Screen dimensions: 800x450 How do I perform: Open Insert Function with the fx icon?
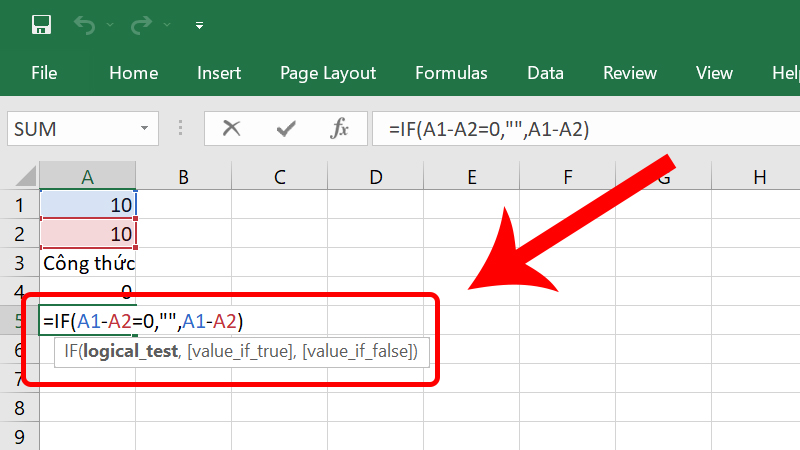(x=340, y=128)
